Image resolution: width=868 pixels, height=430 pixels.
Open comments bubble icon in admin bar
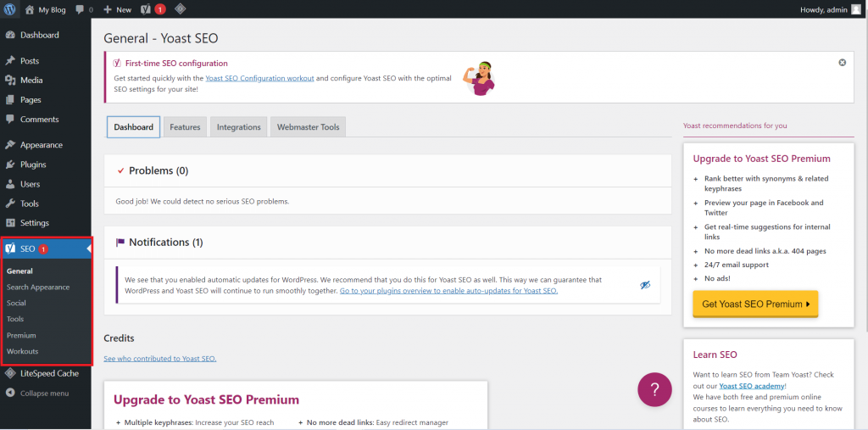coord(80,9)
